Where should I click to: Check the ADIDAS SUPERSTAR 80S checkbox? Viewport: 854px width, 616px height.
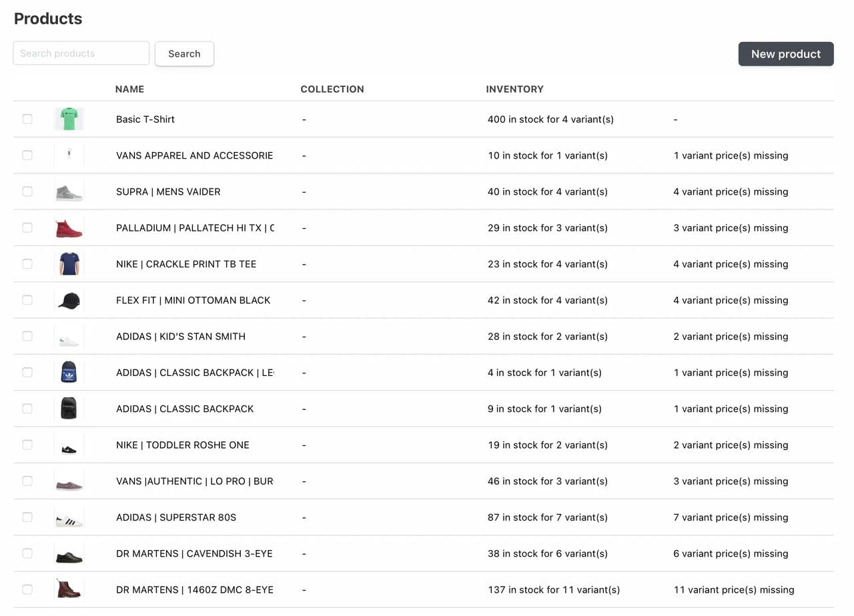pyautogui.click(x=27, y=517)
